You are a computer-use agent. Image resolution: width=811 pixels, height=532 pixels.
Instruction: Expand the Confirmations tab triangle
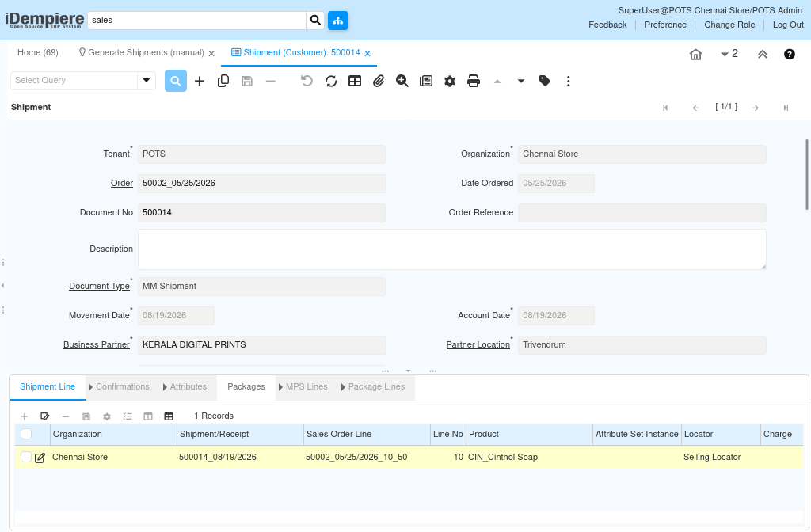[90, 387]
